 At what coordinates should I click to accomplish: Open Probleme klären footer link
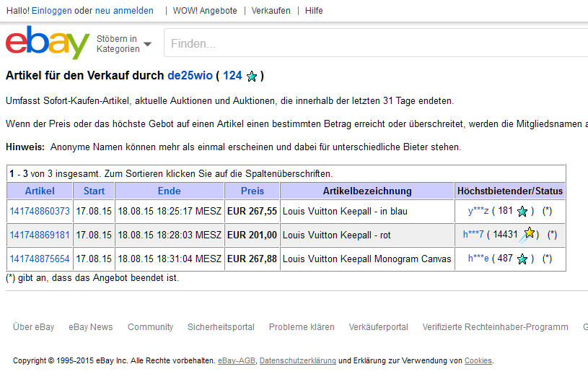(302, 326)
